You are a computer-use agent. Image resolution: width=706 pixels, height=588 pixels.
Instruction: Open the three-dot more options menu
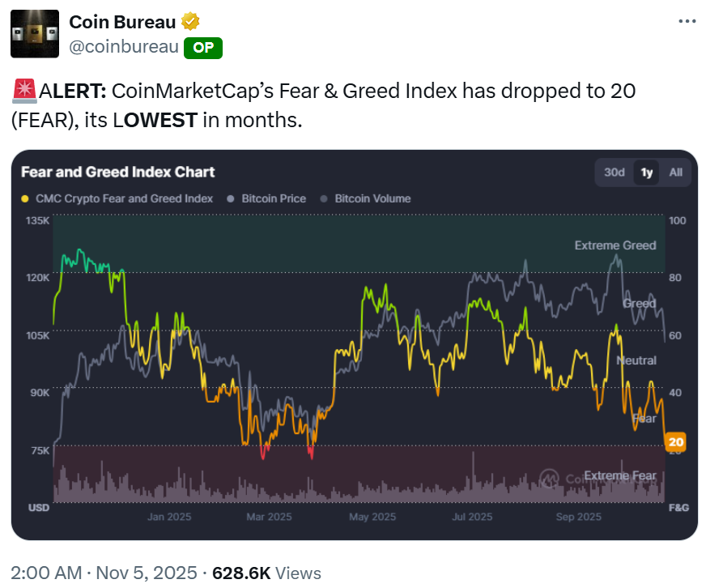(687, 22)
